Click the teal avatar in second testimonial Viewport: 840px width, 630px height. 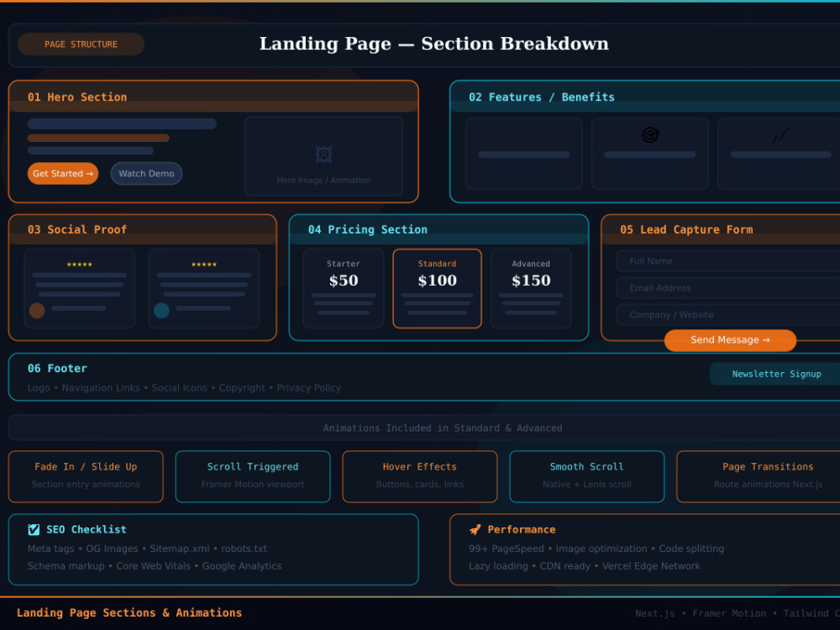point(161,311)
